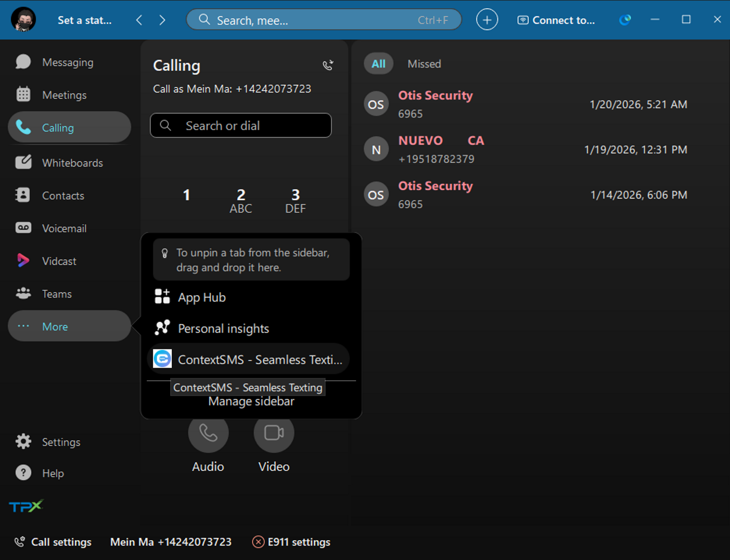
Task: Show All call history
Action: point(378,64)
